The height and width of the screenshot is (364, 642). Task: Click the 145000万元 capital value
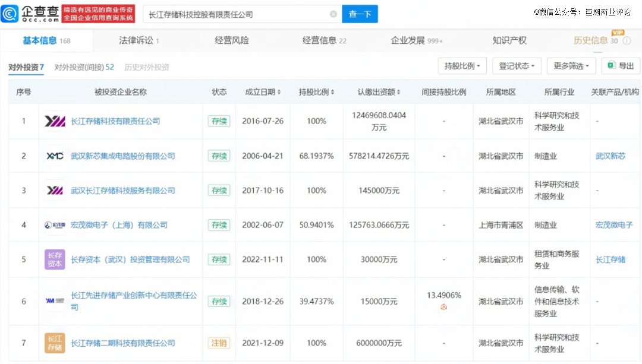pyautogui.click(x=379, y=190)
